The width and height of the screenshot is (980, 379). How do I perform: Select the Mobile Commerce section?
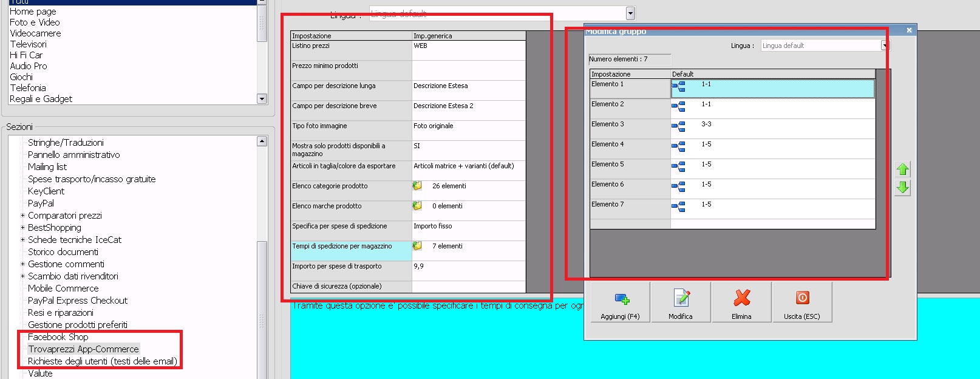pos(63,289)
